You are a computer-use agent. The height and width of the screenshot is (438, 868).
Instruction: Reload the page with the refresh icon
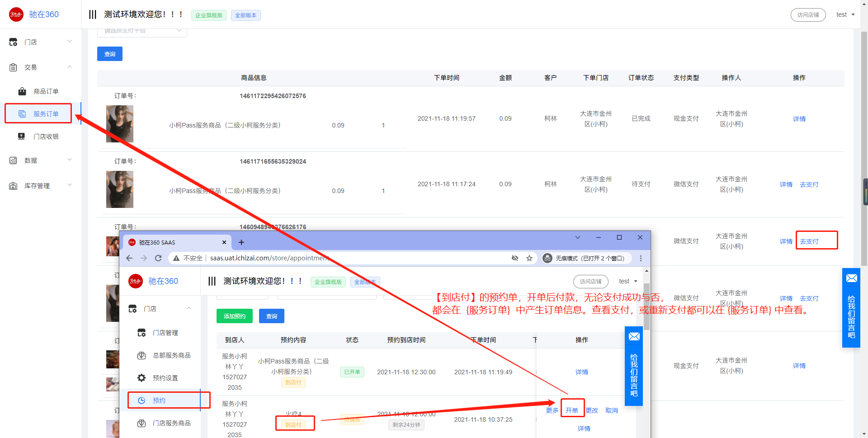click(158, 258)
